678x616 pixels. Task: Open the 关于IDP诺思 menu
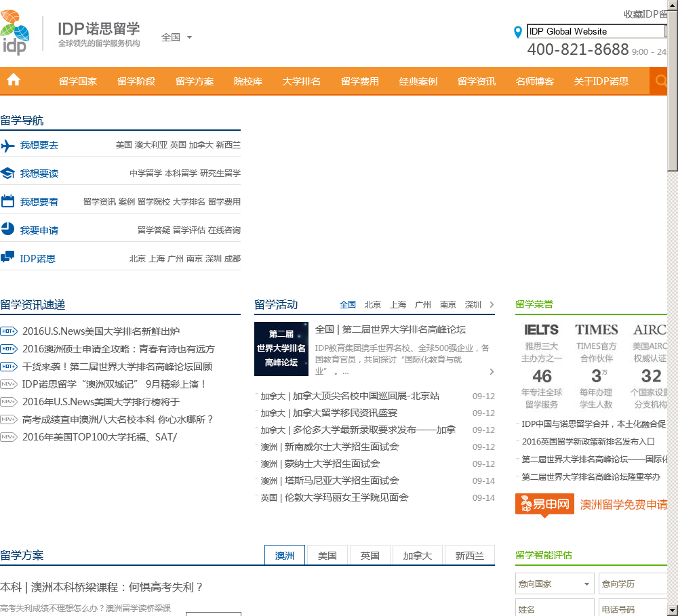(x=601, y=81)
